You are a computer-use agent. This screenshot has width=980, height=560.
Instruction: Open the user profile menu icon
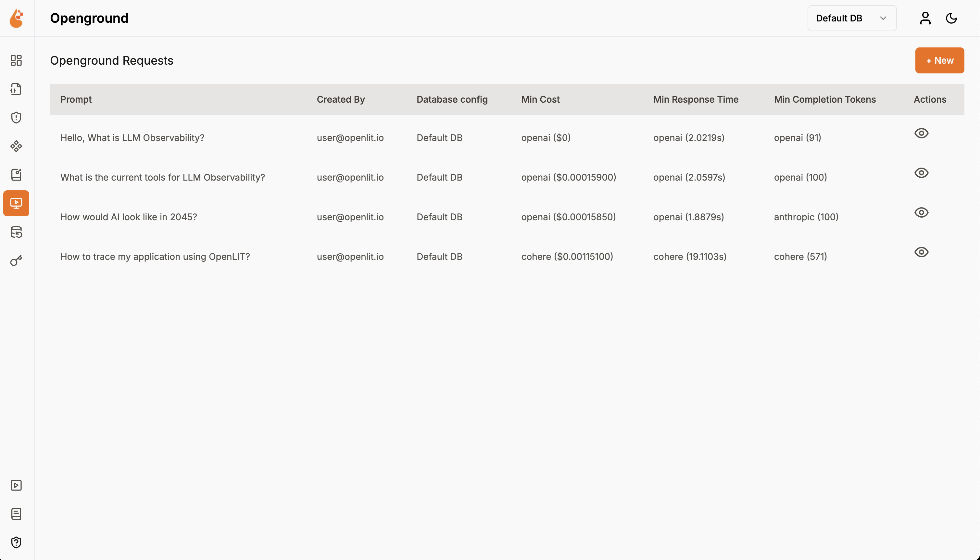click(925, 18)
